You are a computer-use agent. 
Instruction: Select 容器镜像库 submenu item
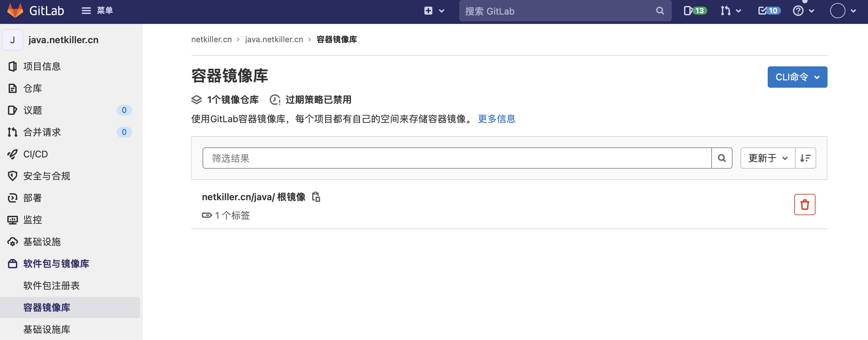coord(70,307)
